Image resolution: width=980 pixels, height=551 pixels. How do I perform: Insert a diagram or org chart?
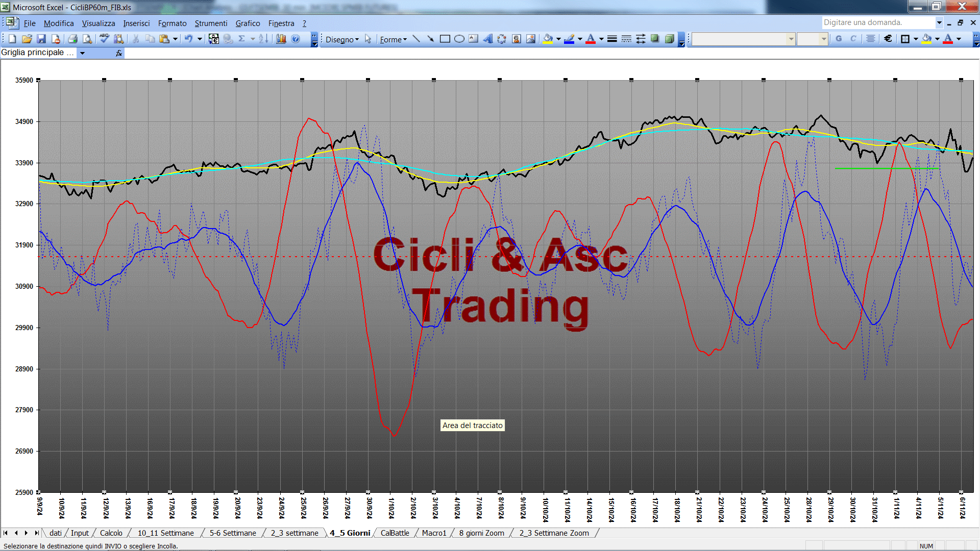(502, 39)
